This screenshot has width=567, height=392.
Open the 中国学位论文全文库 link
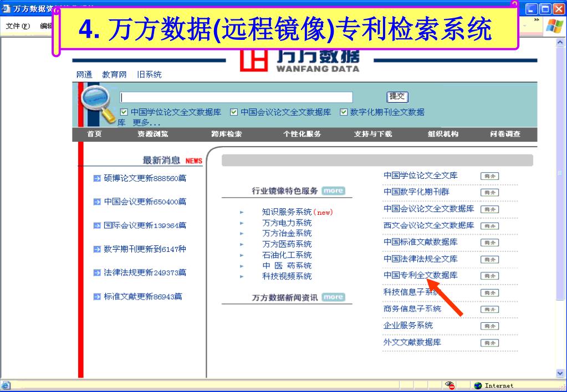point(421,176)
